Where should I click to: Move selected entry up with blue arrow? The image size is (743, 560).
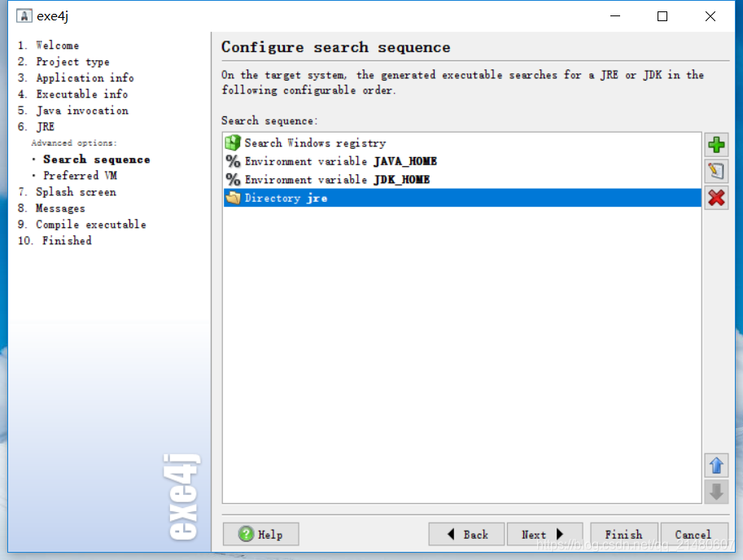point(716,466)
